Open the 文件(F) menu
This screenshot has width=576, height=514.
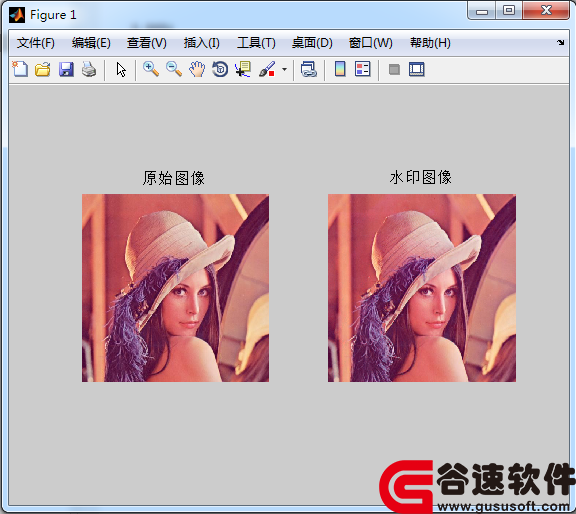coord(36,43)
